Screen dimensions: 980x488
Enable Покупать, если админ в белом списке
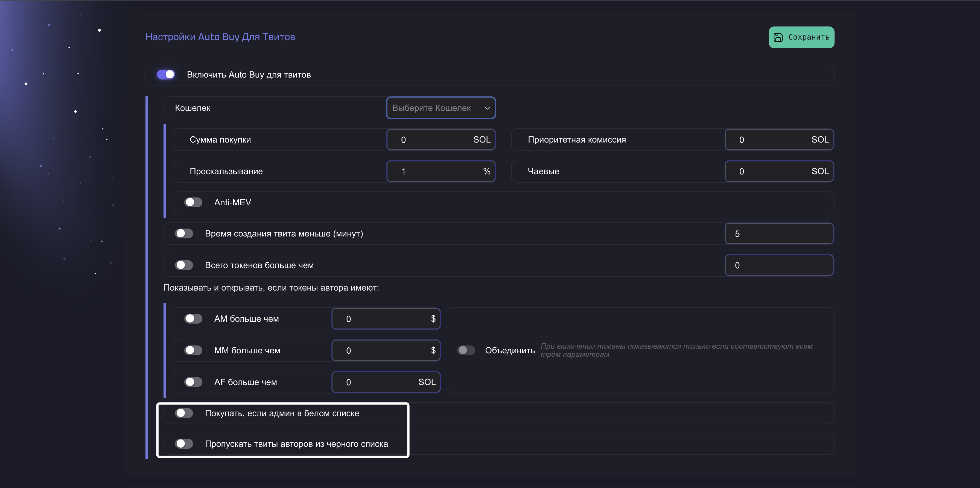(184, 413)
